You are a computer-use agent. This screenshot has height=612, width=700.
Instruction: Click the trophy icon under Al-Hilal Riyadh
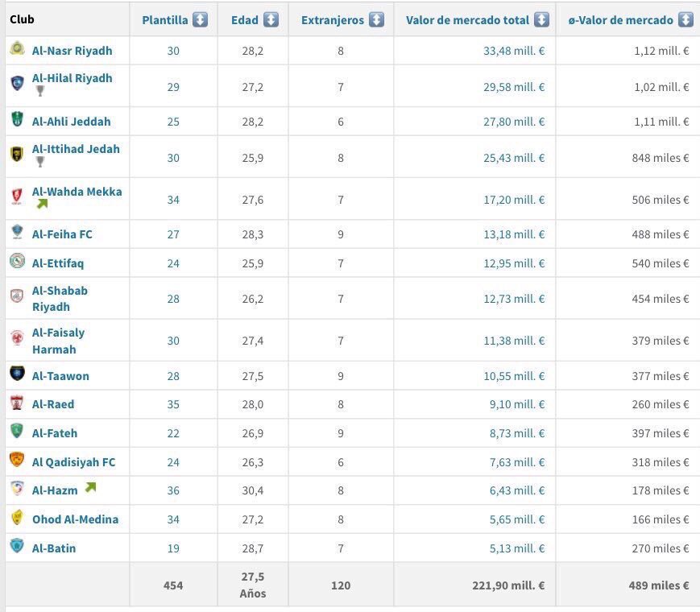coord(40,91)
